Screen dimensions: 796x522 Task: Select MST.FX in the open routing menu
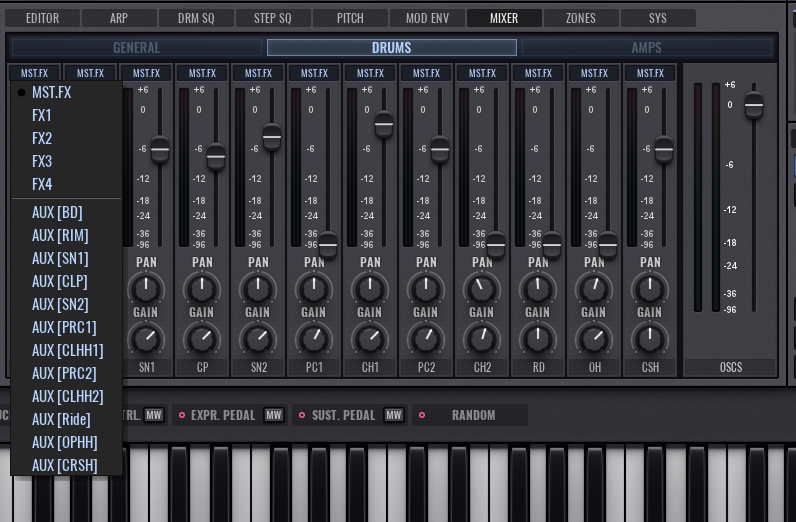[x=67, y=92]
